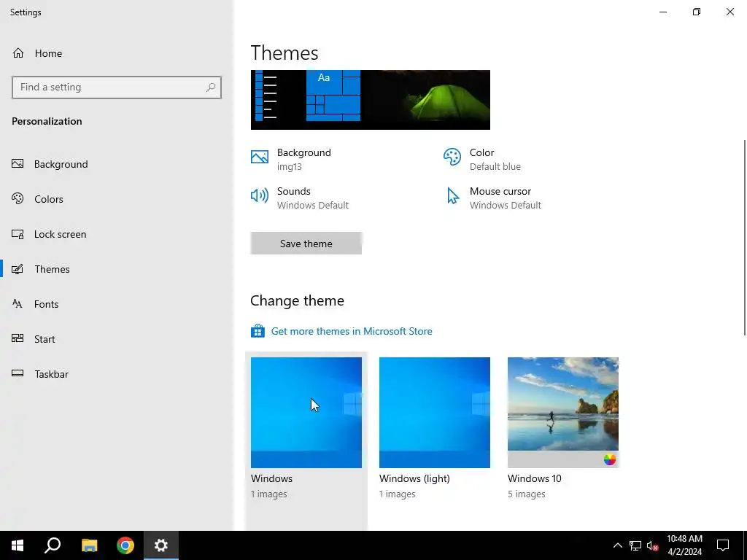747x560 pixels.
Task: Click the search magnifier in Find a setting
Action: coord(211,87)
